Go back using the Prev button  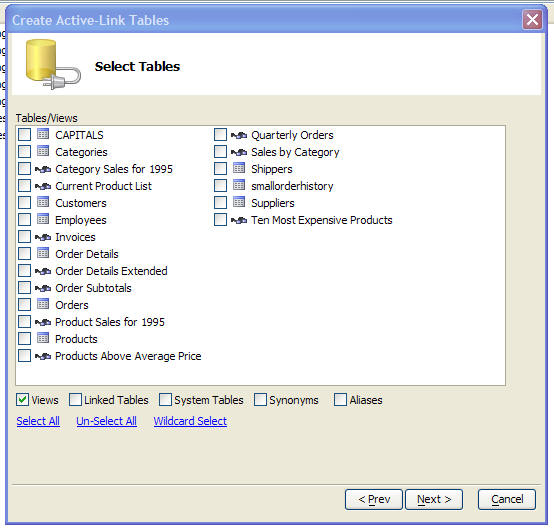click(374, 499)
